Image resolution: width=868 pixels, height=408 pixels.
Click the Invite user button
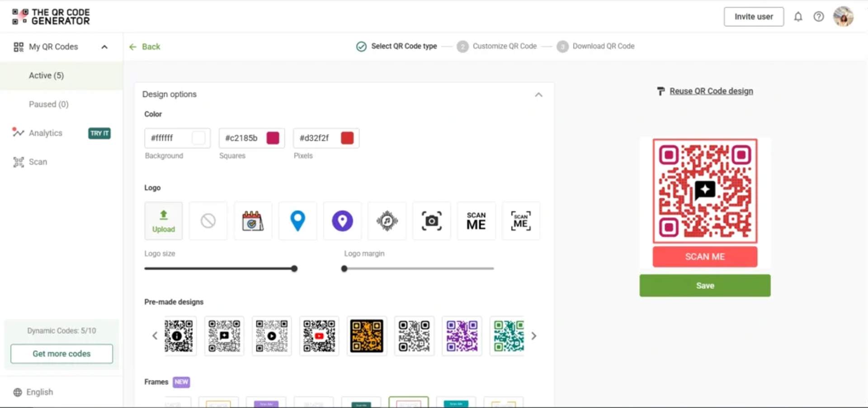pyautogui.click(x=754, y=17)
